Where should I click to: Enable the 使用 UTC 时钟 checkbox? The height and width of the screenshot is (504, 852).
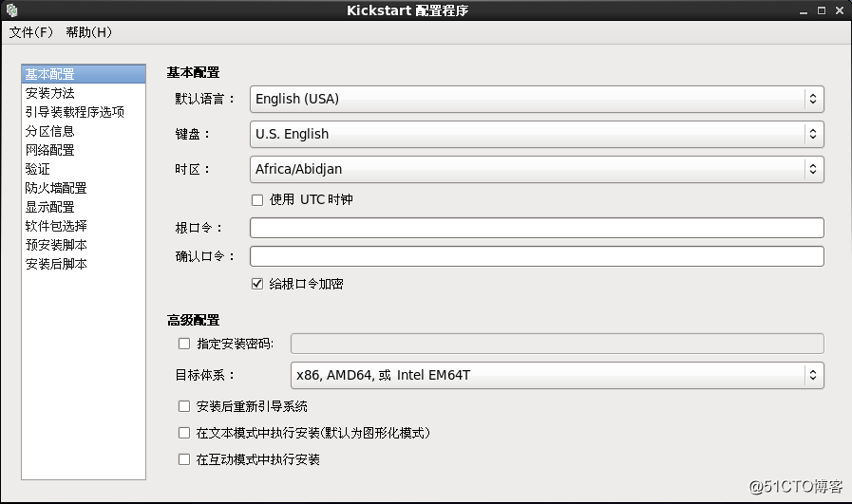click(x=257, y=200)
